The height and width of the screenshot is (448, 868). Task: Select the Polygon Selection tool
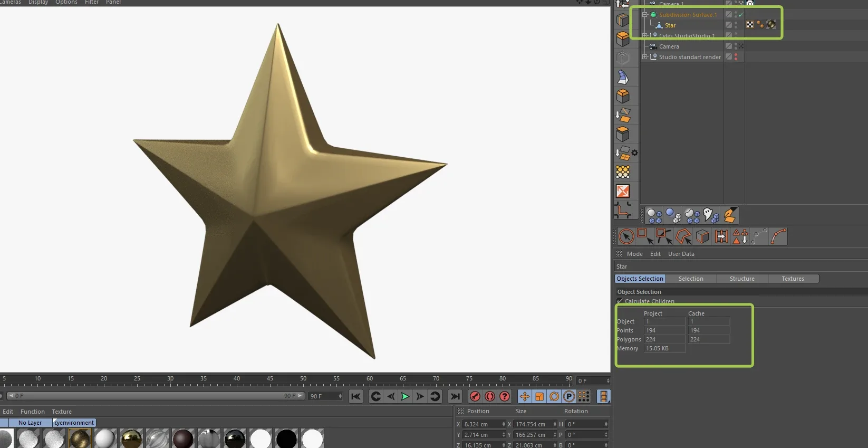click(683, 236)
